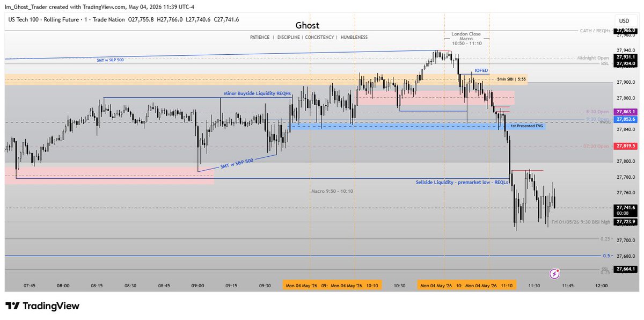Click the Sellside Liquidity premarket low label
The width and height of the screenshot is (644, 320).
coord(462,182)
